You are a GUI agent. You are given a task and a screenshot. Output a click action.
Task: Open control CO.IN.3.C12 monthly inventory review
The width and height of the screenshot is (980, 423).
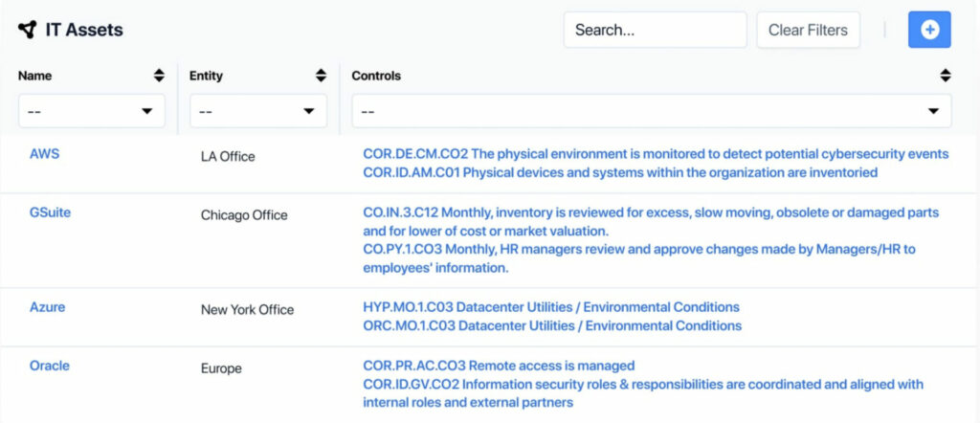pos(651,222)
